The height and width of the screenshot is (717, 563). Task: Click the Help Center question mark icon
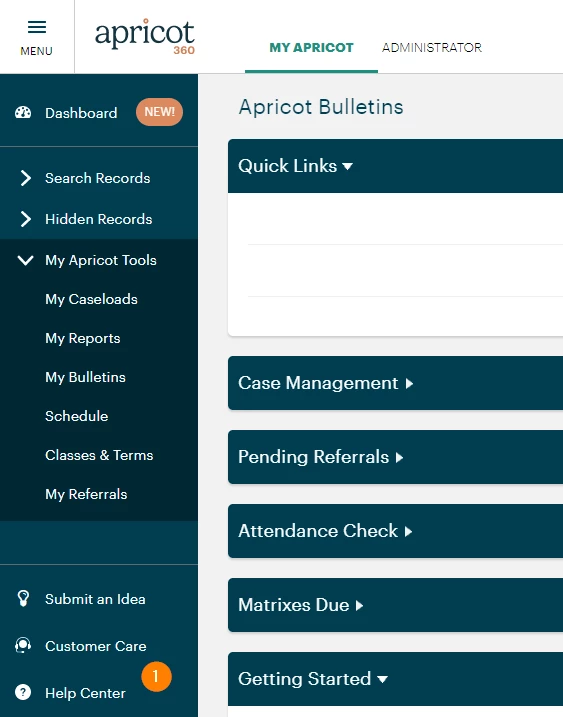point(23,692)
